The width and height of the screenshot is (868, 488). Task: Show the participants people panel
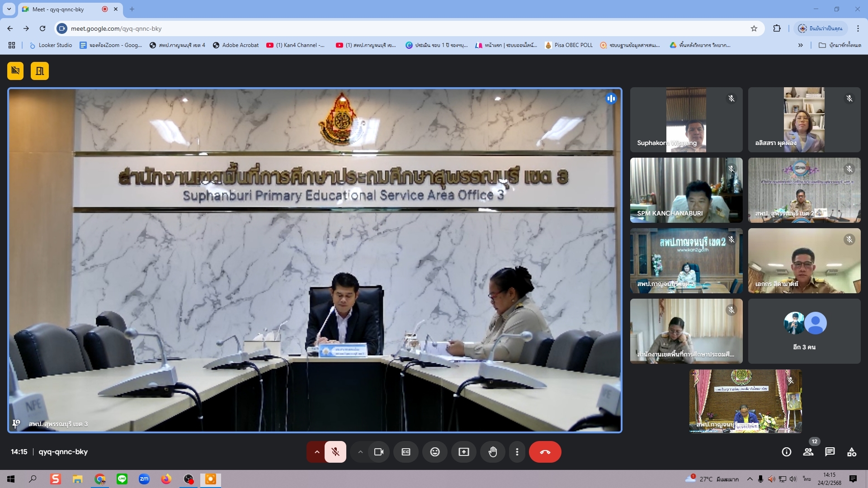pos(808,452)
